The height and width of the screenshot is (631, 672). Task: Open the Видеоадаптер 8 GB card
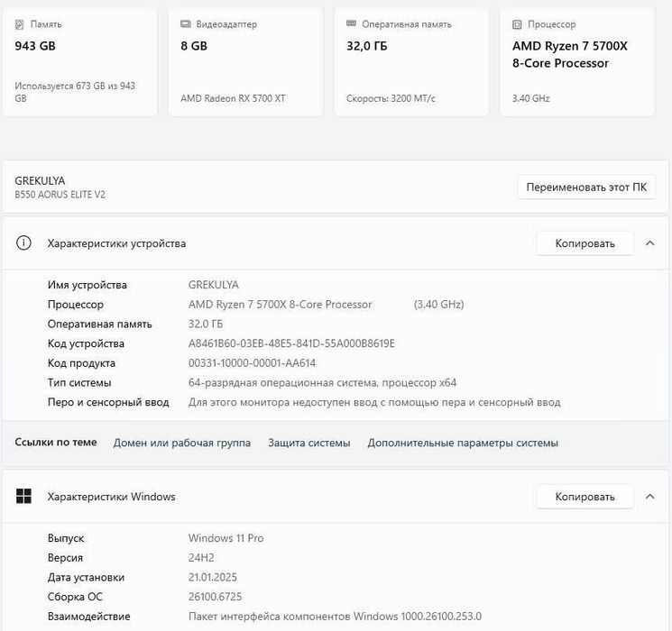(245, 62)
